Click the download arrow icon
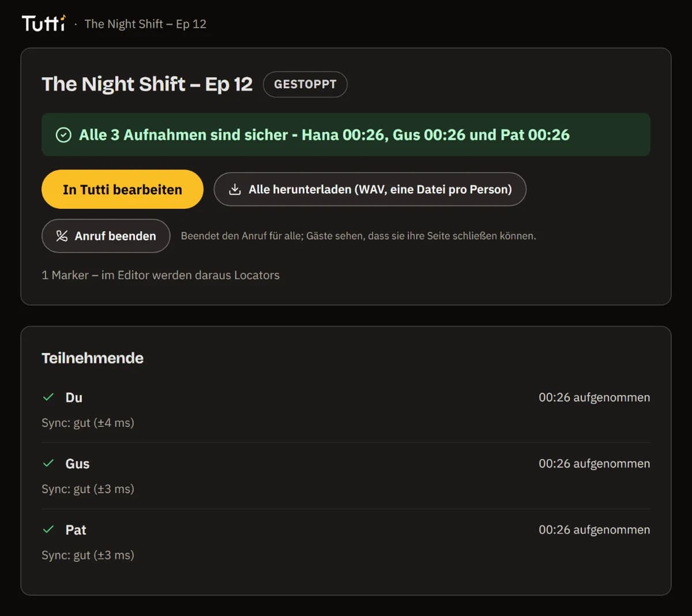Screen dimensions: 692x616 235,189
